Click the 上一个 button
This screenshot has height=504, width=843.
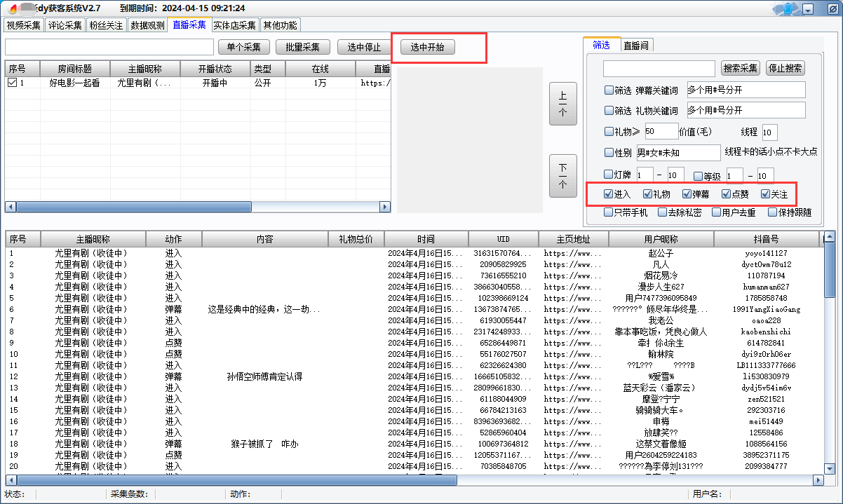563,104
